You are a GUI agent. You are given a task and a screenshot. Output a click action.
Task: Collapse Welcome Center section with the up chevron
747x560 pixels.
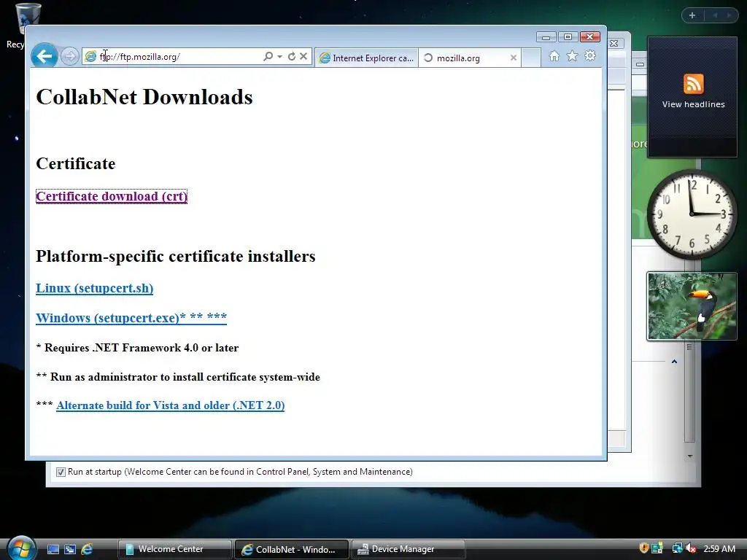point(674,362)
